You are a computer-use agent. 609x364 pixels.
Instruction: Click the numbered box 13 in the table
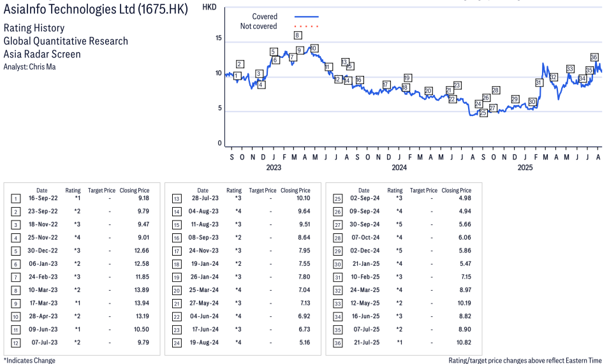pos(177,199)
